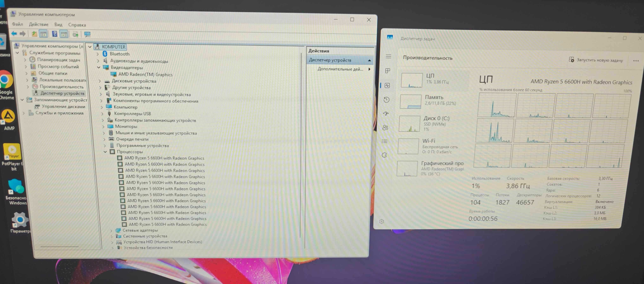Image resolution: width=644 pixels, height=284 pixels.
Task: Open Services puzzle icon in Task Manager sidebar
Action: point(384,155)
